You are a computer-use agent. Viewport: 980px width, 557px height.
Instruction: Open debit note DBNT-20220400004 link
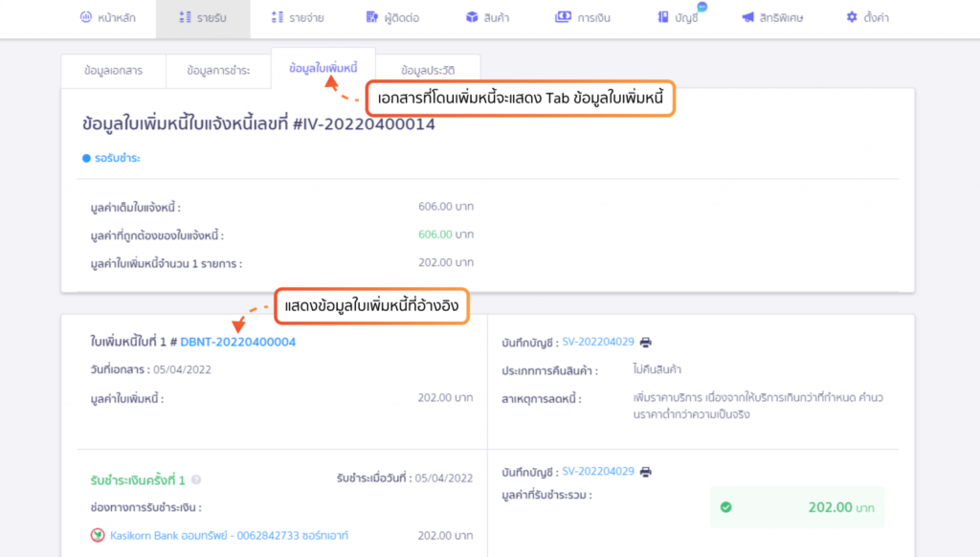tap(237, 342)
